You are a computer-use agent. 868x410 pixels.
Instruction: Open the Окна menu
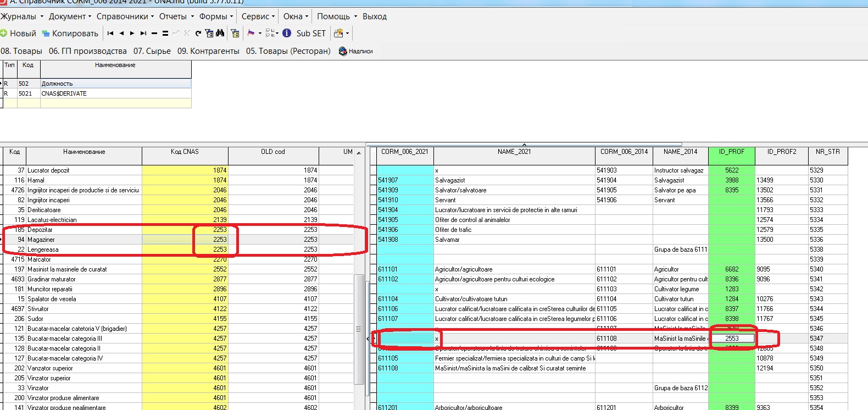296,16
